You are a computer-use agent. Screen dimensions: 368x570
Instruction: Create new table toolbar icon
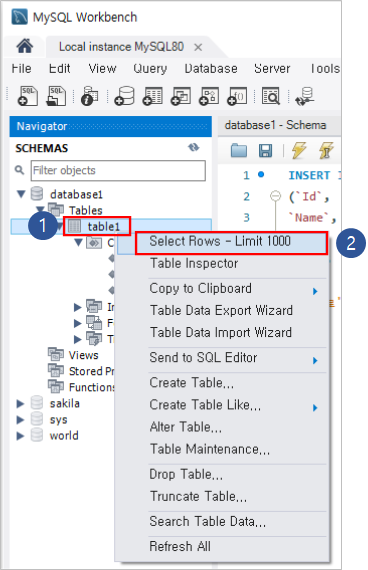[x=153, y=96]
